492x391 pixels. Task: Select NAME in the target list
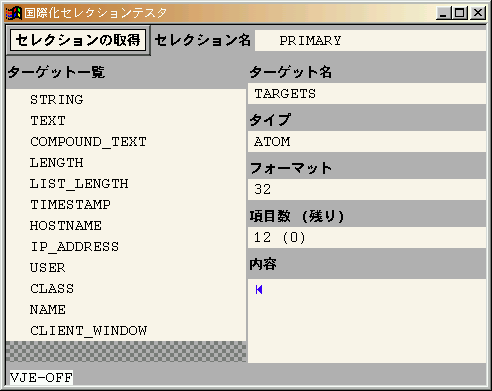coord(126,310)
